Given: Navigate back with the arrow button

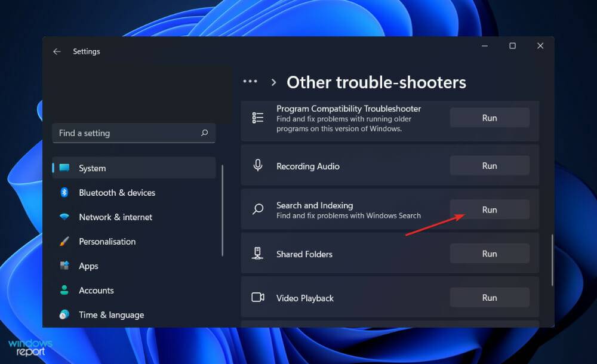Looking at the screenshot, I should click(x=57, y=52).
